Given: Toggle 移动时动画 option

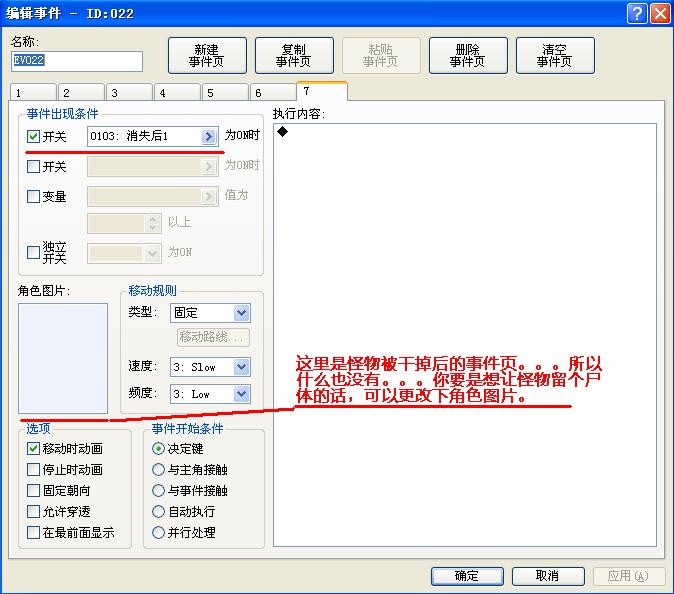Looking at the screenshot, I should coord(33,449).
